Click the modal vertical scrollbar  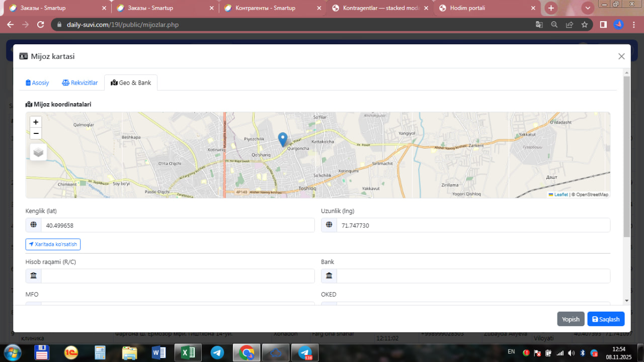626,157
